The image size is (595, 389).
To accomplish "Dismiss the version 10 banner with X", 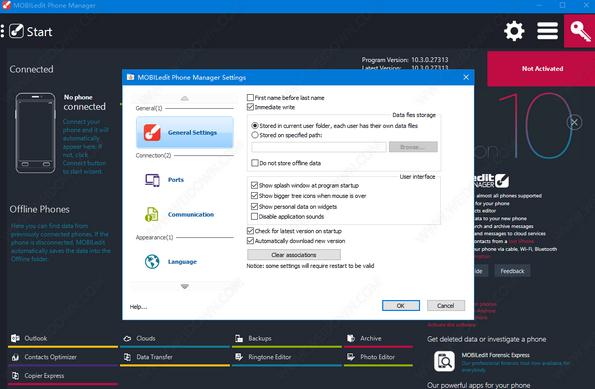I will click(x=575, y=122).
